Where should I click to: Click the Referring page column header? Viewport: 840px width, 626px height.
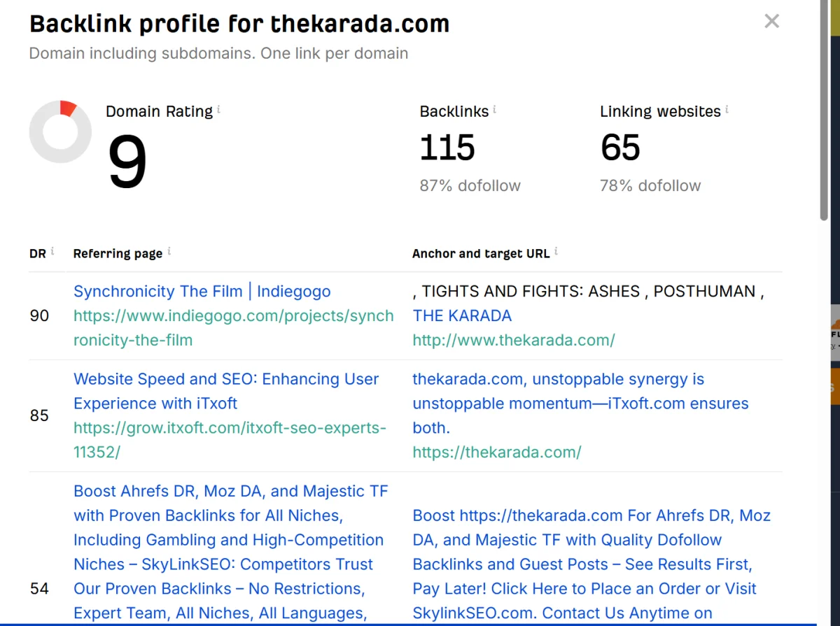118,254
